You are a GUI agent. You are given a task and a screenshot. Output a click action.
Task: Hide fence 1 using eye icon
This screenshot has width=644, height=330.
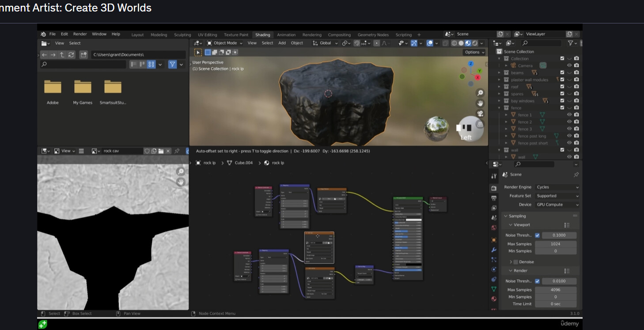pyautogui.click(x=569, y=115)
